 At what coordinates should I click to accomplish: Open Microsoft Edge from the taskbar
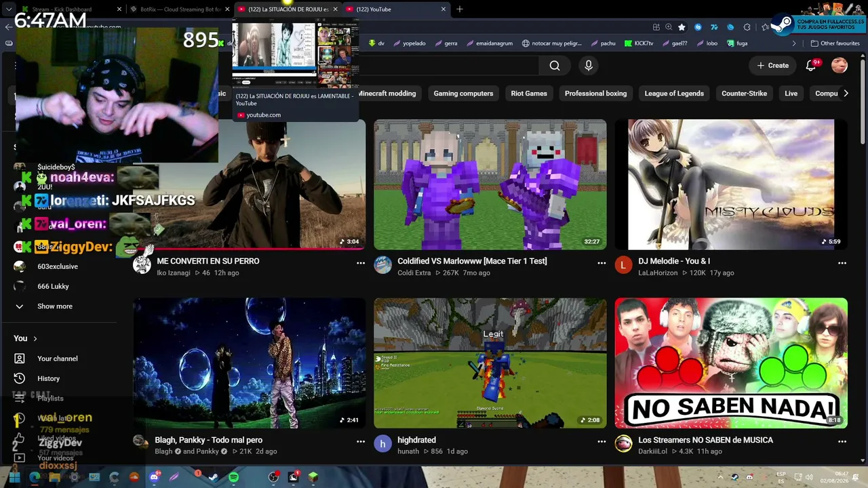point(35,477)
